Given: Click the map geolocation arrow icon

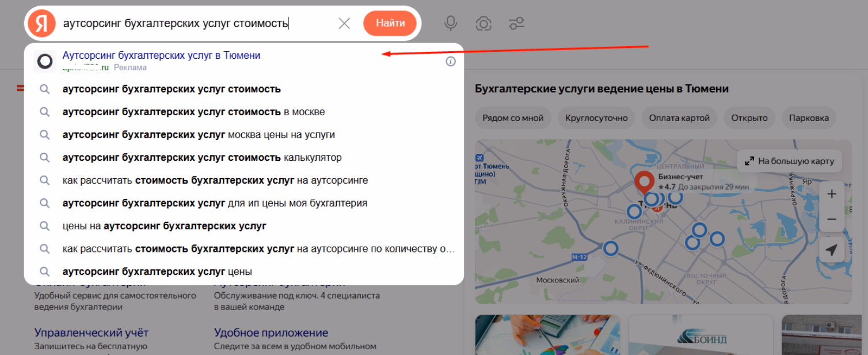Looking at the screenshot, I should [831, 250].
